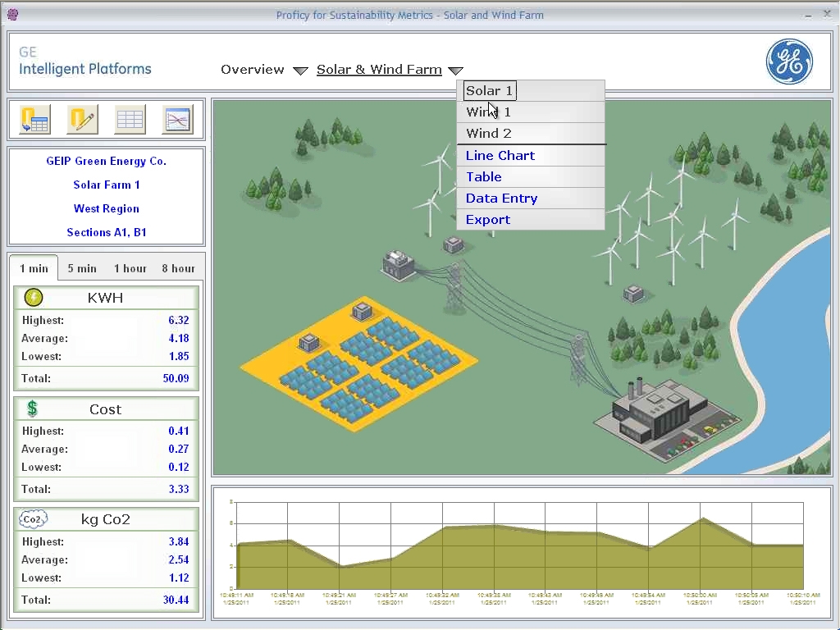Click the Sections A1, B1 text

point(106,232)
